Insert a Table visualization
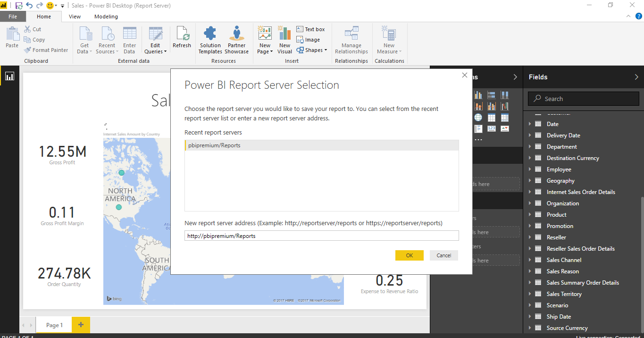 [492, 117]
